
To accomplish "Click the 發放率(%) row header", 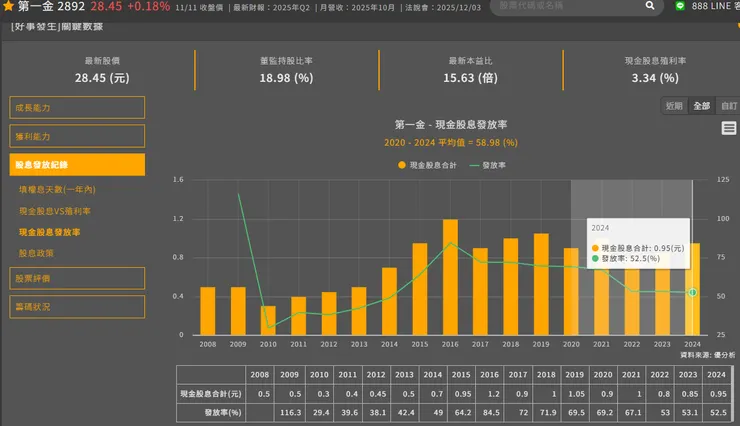I will click(x=211, y=412).
